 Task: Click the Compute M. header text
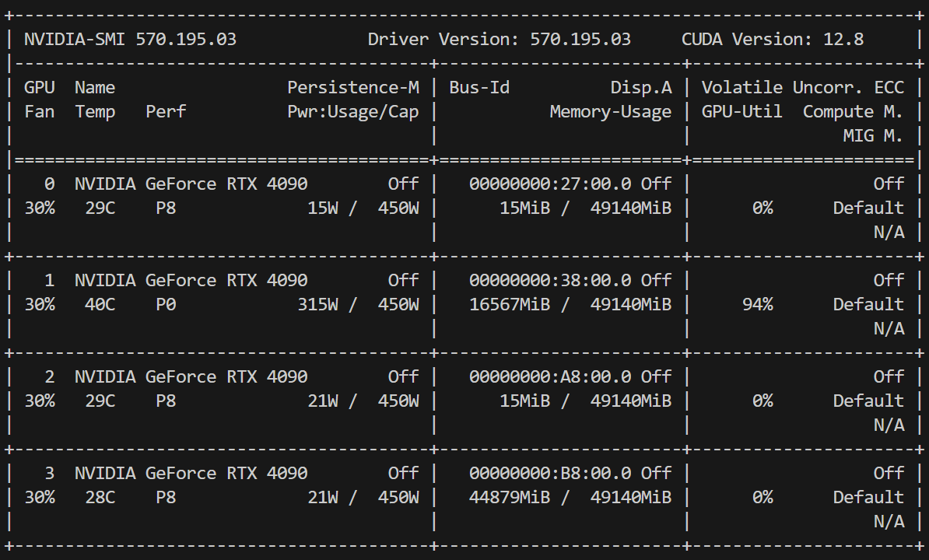[x=854, y=112]
